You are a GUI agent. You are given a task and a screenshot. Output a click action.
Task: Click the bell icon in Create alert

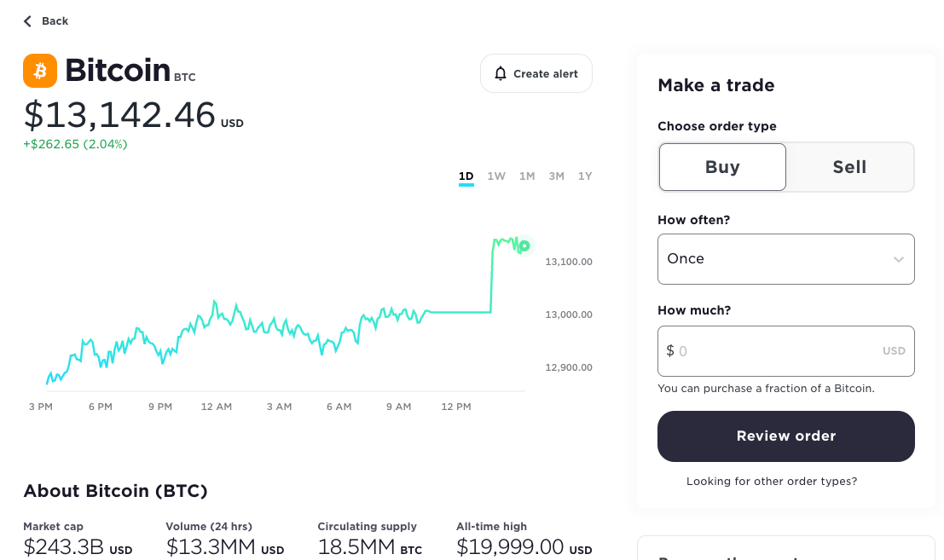tap(501, 73)
